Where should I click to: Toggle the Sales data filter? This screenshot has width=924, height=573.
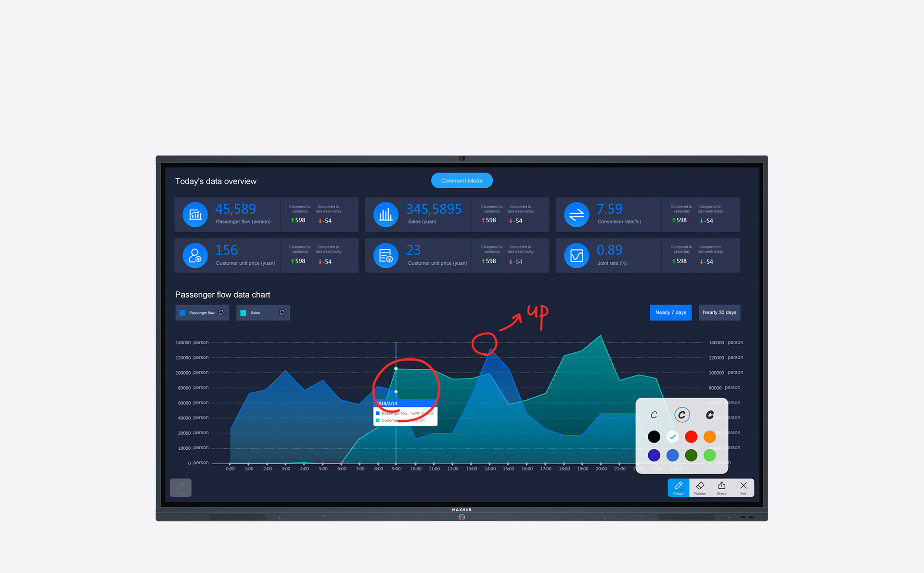coord(261,313)
